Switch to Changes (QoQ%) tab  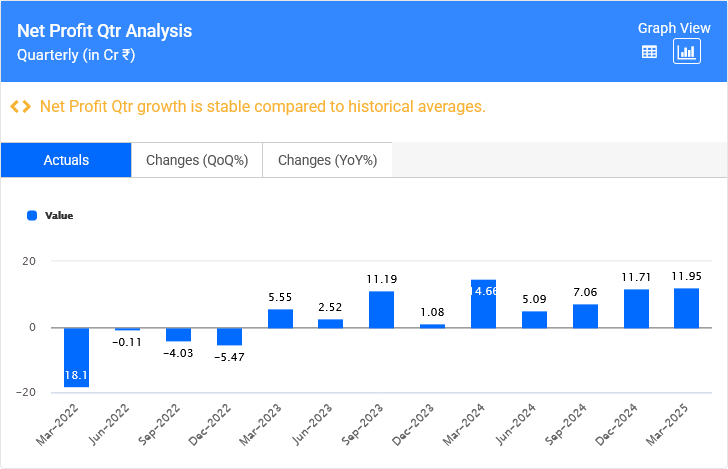pyautogui.click(x=196, y=160)
